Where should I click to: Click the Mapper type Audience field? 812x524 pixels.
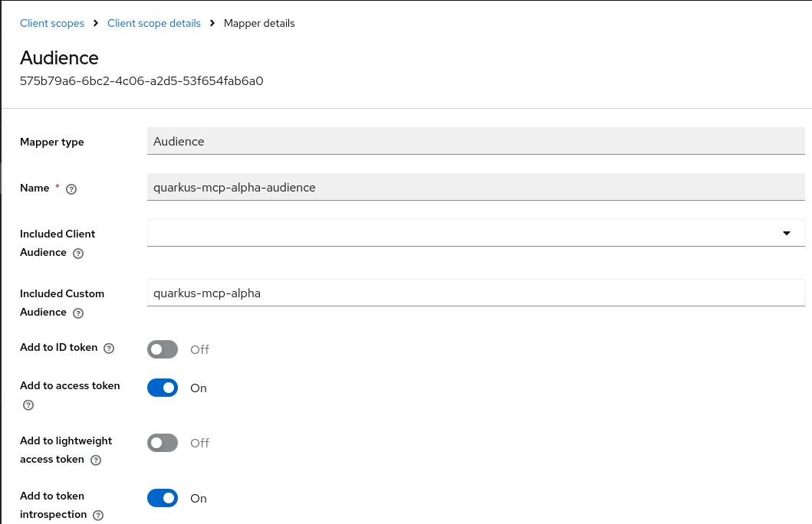(475, 141)
